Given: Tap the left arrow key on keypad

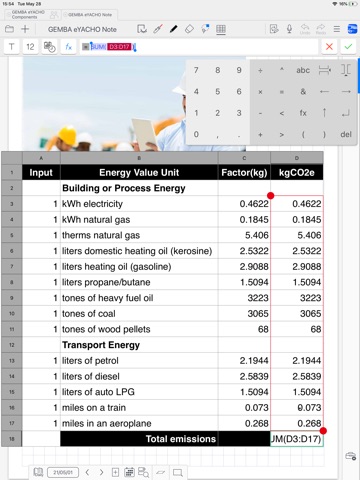Looking at the screenshot, I should (324, 92).
